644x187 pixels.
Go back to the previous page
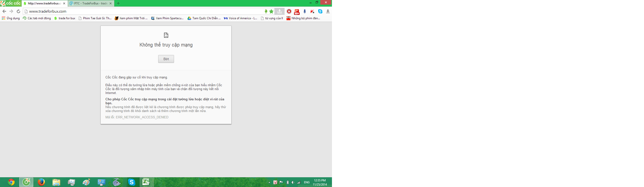[x=4, y=11]
